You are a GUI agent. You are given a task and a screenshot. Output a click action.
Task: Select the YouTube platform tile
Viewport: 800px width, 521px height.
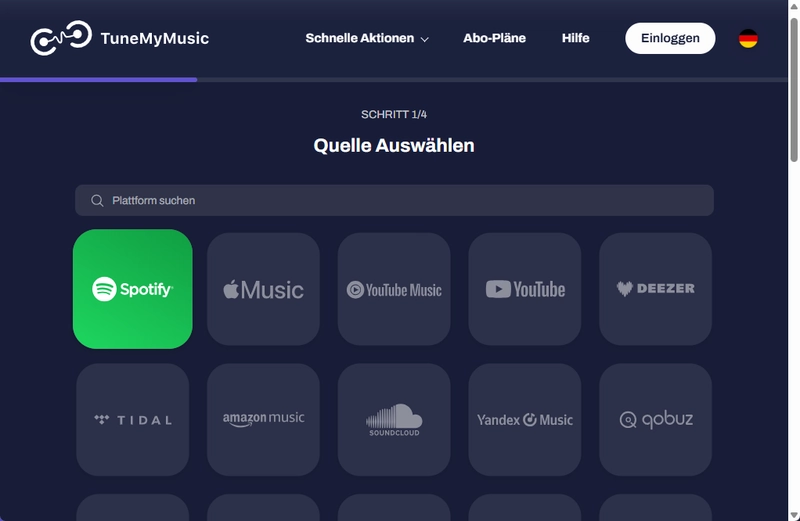pos(524,289)
